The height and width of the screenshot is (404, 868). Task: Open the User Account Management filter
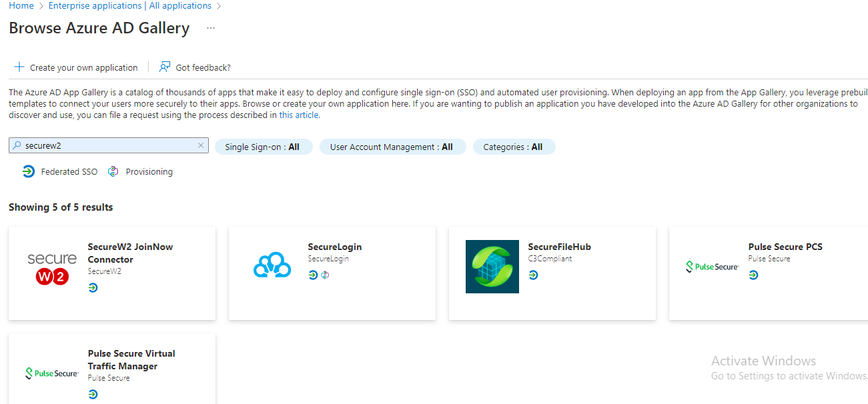[392, 147]
